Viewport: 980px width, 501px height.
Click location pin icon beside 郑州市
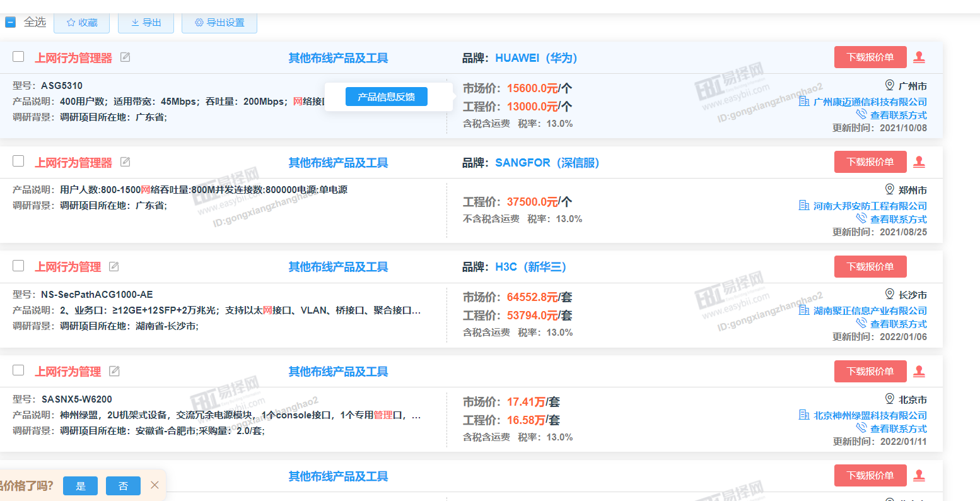coord(890,189)
